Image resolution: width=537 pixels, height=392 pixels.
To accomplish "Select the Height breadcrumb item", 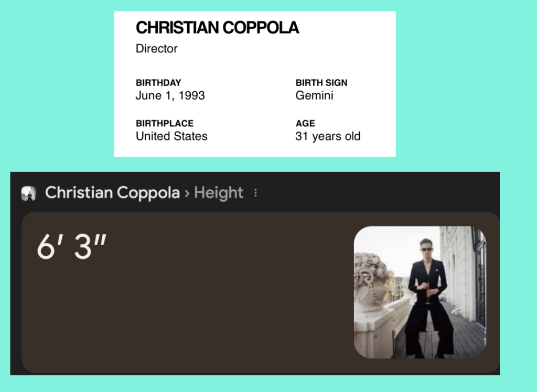I will 219,193.
